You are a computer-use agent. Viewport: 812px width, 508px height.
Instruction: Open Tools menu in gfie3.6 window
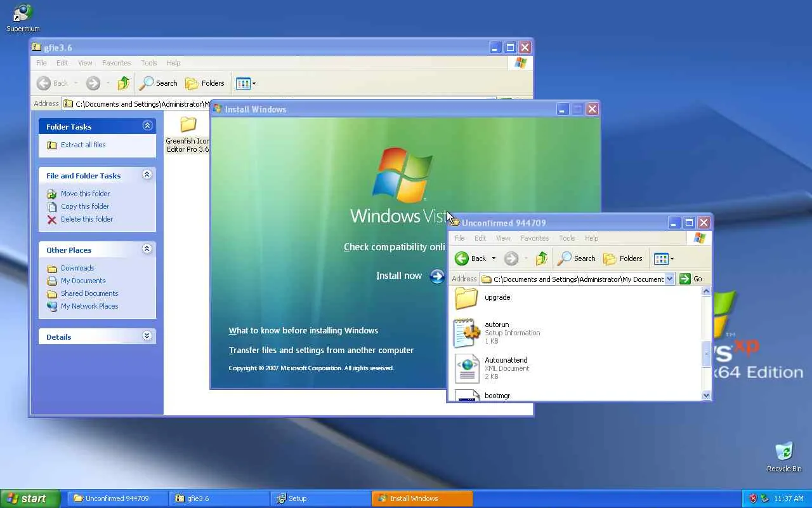(x=149, y=63)
